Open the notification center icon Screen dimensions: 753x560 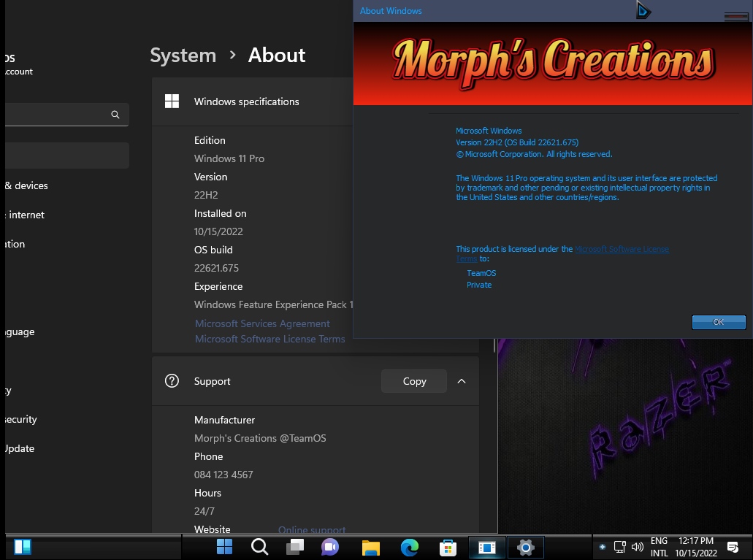(x=733, y=547)
